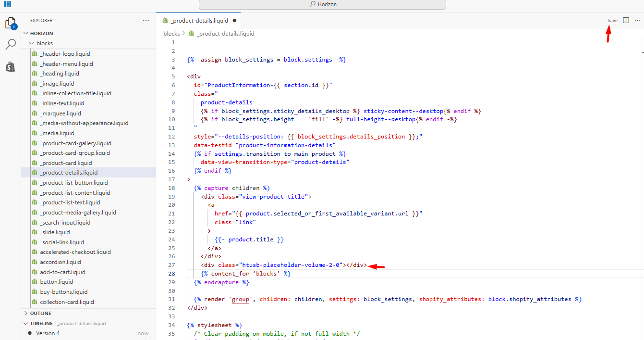Open _header-menu.liquid file
Screen dimensions: 644x340
[x=66, y=64]
